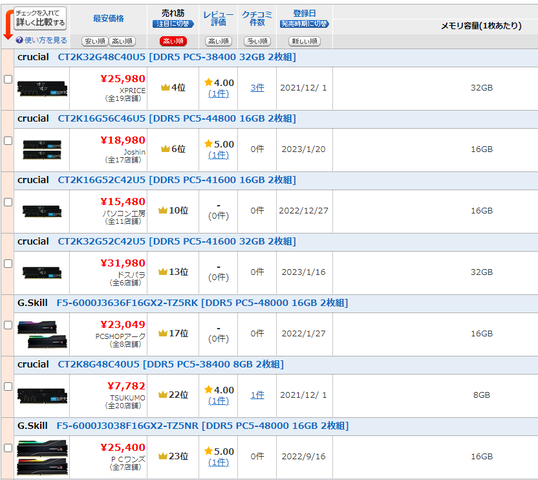This screenshot has height=480, width=538.
Task: Click the メモリ容量(1枚あたり) column header
Action: (x=481, y=26)
